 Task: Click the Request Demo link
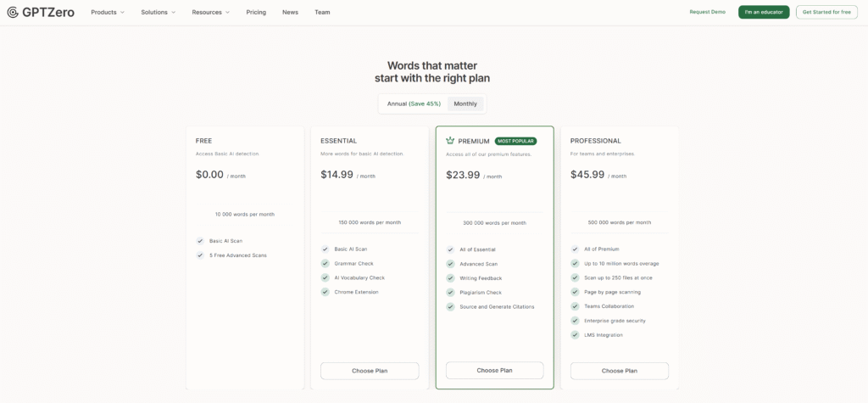[x=707, y=12]
